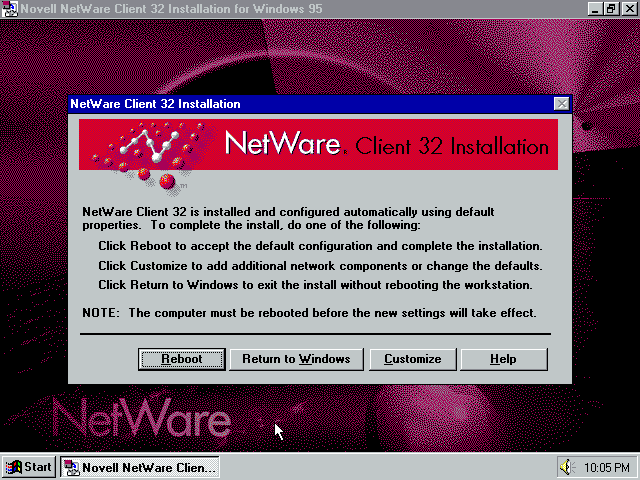Click the 'Click Reboot to accept' instruction line

(x=320, y=246)
